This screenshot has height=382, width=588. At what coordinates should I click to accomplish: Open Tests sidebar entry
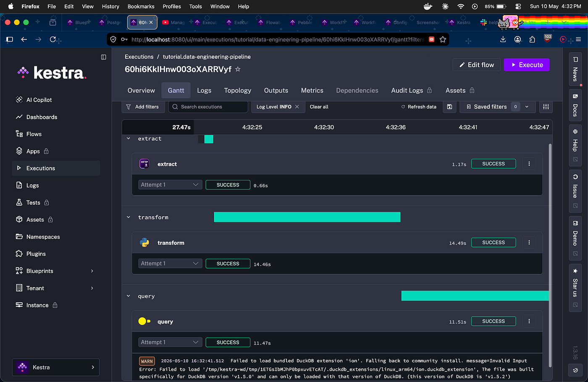click(x=33, y=203)
